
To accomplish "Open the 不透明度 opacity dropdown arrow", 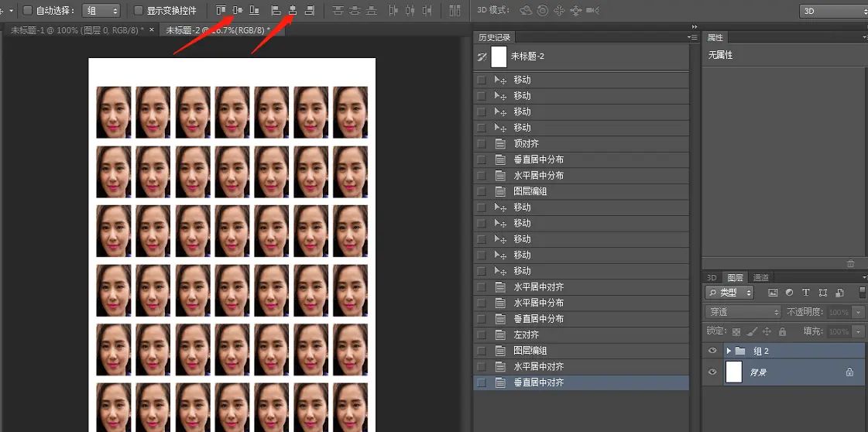I will [859, 312].
